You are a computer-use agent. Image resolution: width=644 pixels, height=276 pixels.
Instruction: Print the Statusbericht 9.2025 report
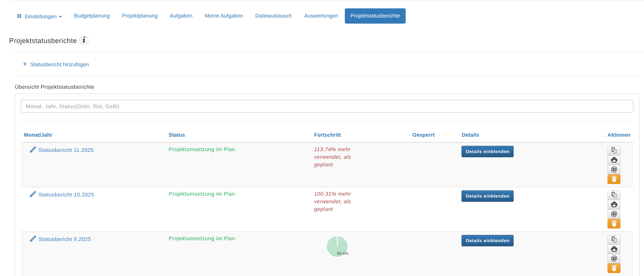coord(614,249)
